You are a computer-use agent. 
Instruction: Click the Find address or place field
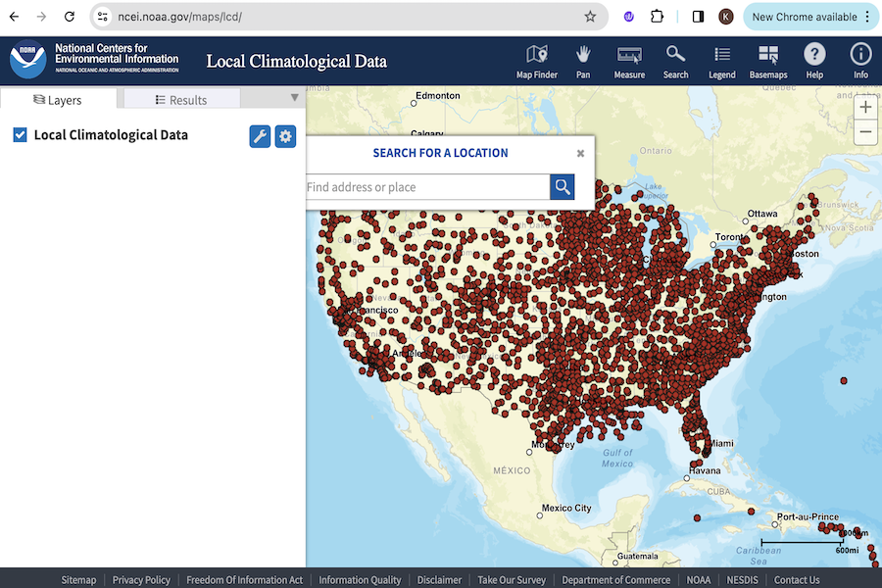427,187
